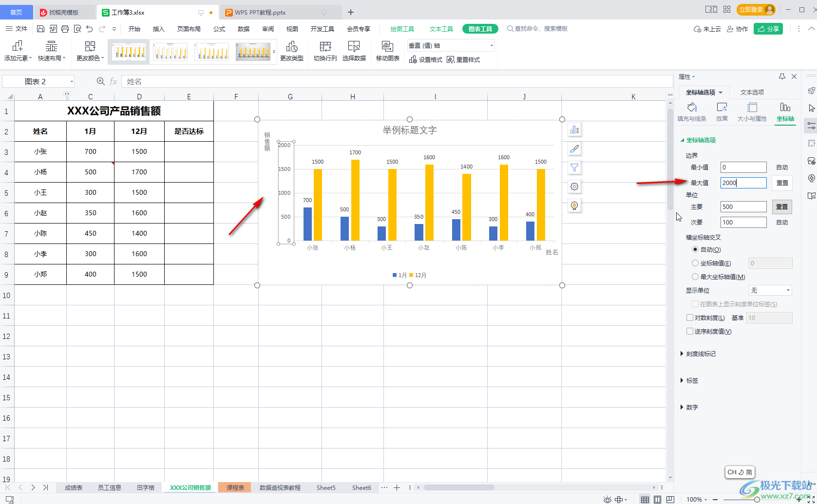Open the Quick Layout (快速布局) tool
This screenshot has height=504, width=817.
[x=52, y=51]
